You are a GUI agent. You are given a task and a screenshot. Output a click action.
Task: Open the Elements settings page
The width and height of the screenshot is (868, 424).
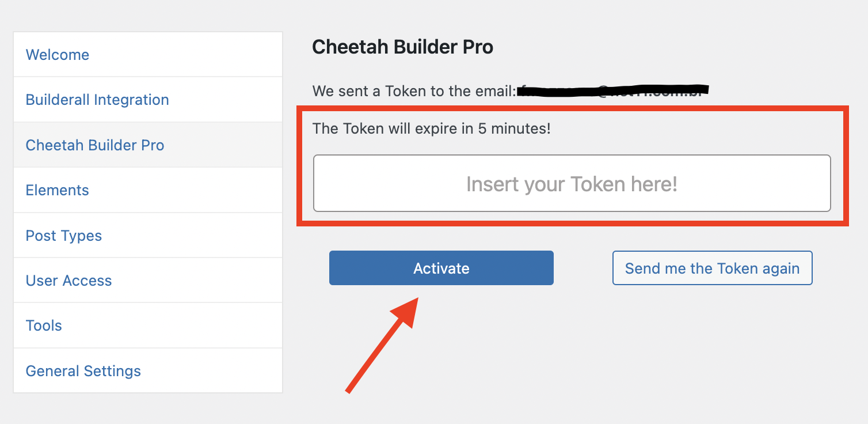[57, 190]
